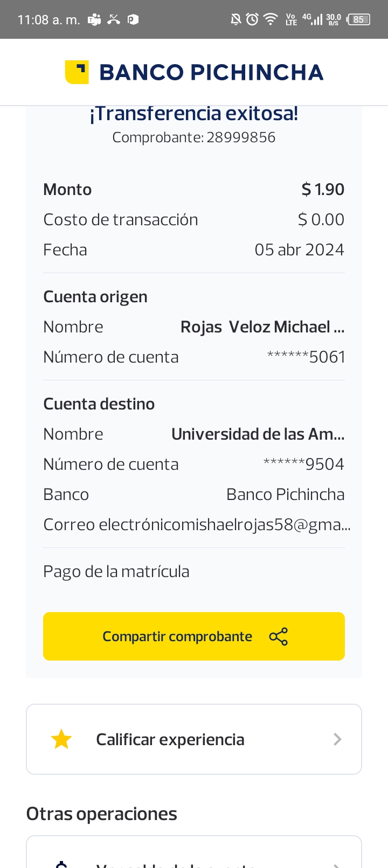Tap the yellow star rating icon
This screenshot has width=388, height=868.
[61, 739]
